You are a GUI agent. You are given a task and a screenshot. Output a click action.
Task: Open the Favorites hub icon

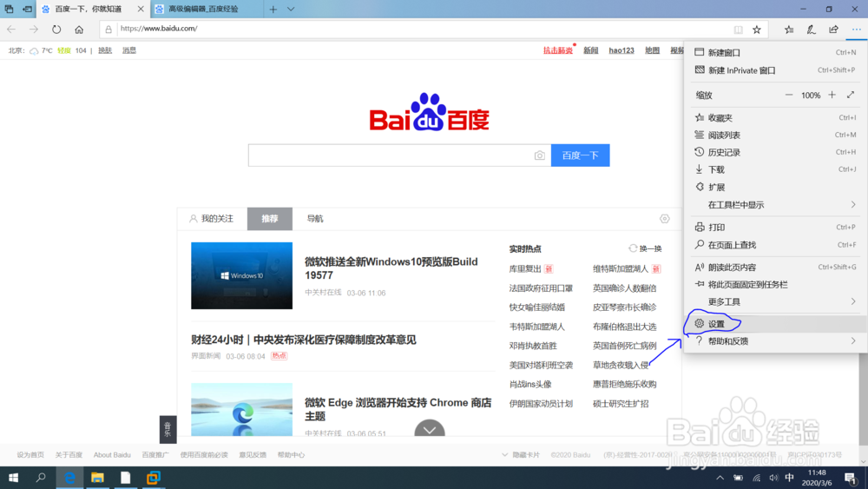pos(789,30)
